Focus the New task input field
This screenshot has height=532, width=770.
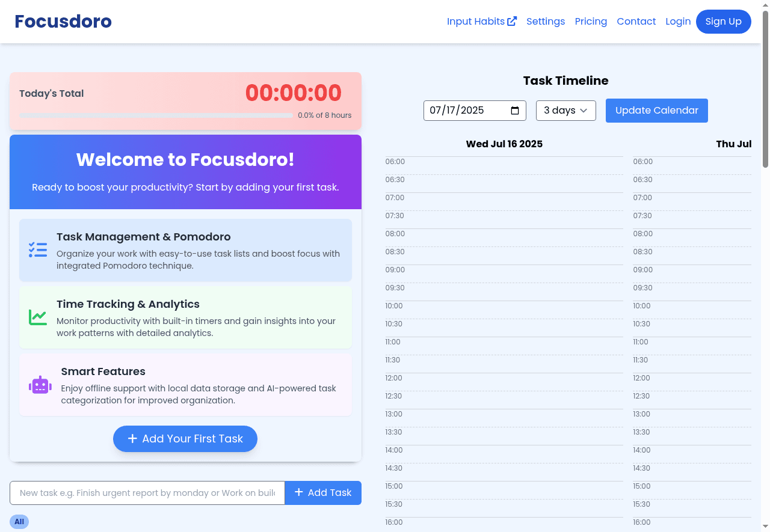(147, 493)
